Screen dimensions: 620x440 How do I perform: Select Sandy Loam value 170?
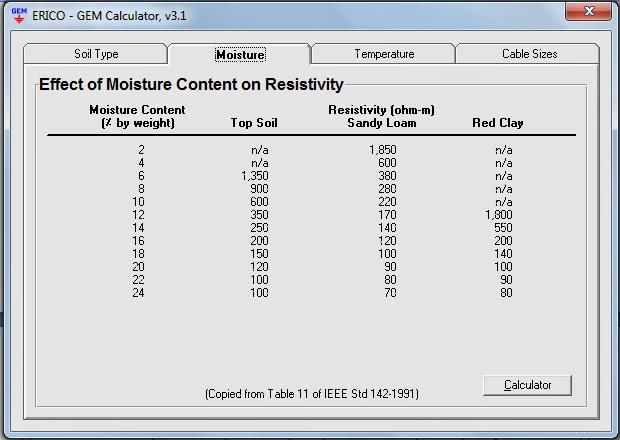click(x=387, y=215)
